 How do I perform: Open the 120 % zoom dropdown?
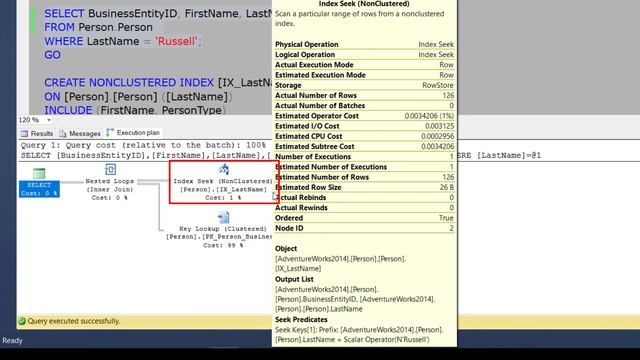pyautogui.click(x=49, y=120)
